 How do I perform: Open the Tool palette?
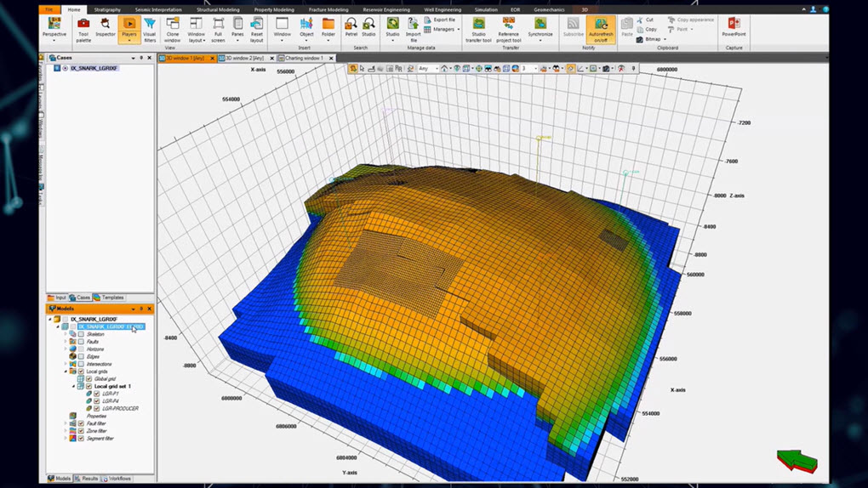pos(83,30)
